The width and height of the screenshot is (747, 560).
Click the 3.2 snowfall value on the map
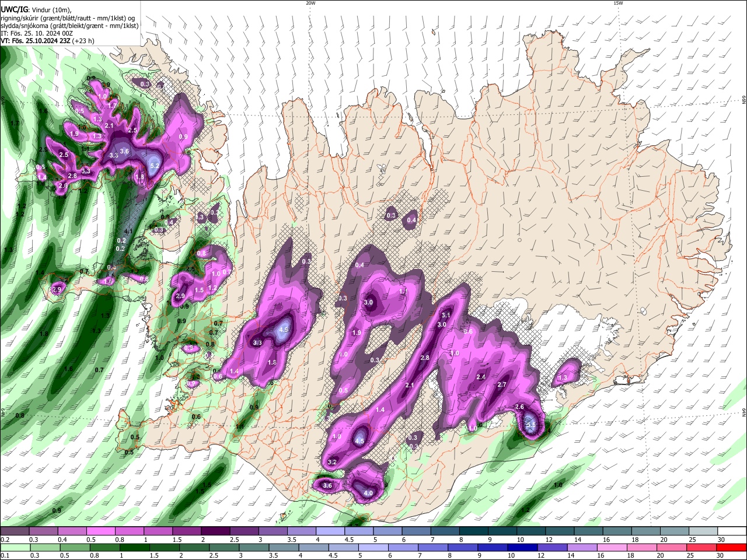tap(333, 462)
